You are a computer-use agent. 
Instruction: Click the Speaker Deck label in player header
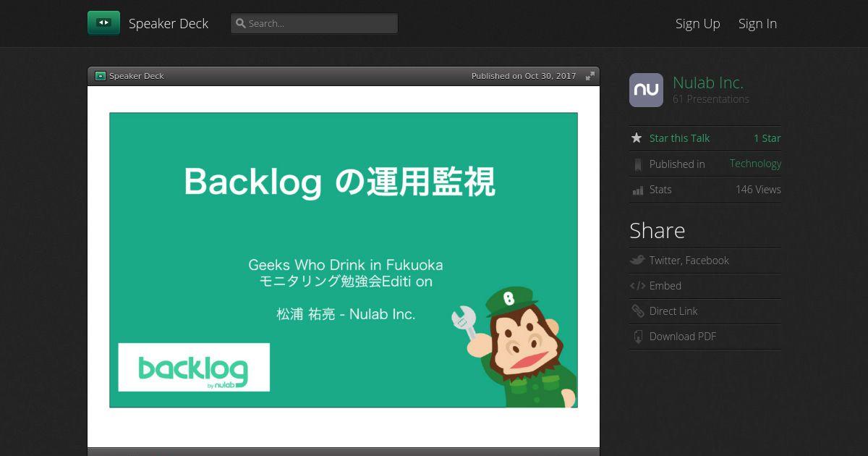137,76
